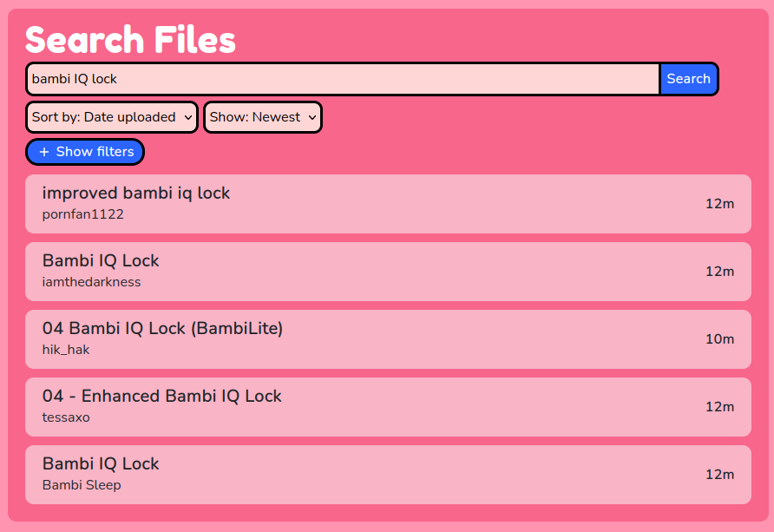The image size is (774, 532).
Task: Open the "04 Bambi IQ Lock (BambiLite)" result
Action: tap(162, 329)
